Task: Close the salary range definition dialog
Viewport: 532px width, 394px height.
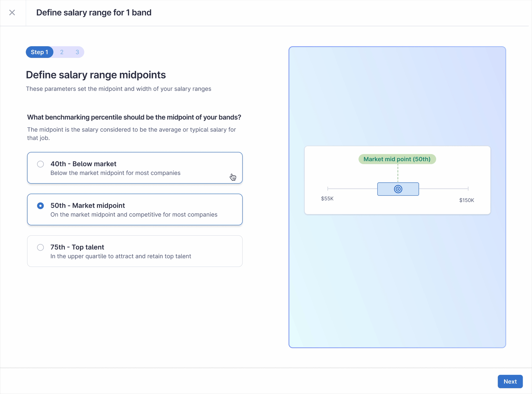Action: coord(13,12)
